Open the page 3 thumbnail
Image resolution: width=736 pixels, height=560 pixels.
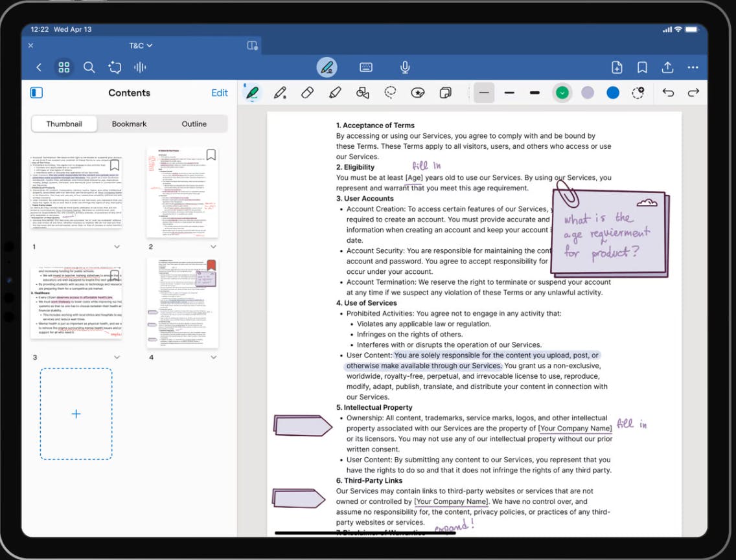(x=76, y=302)
